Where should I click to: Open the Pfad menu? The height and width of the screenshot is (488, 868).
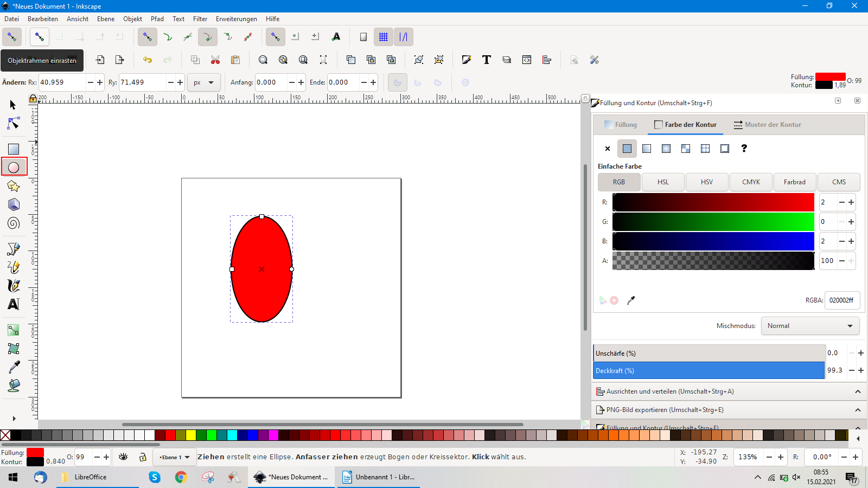157,19
